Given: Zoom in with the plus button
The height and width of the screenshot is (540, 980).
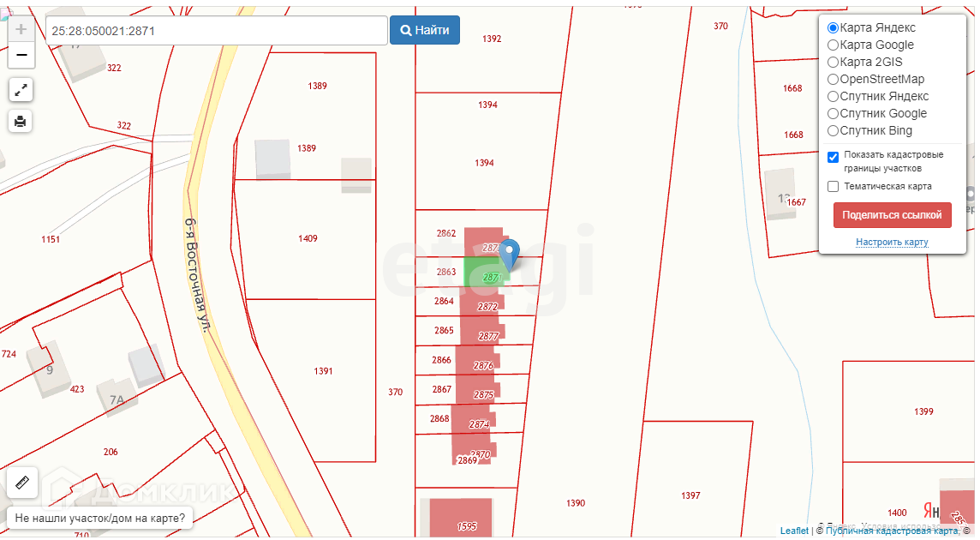Looking at the screenshot, I should click(x=21, y=29).
